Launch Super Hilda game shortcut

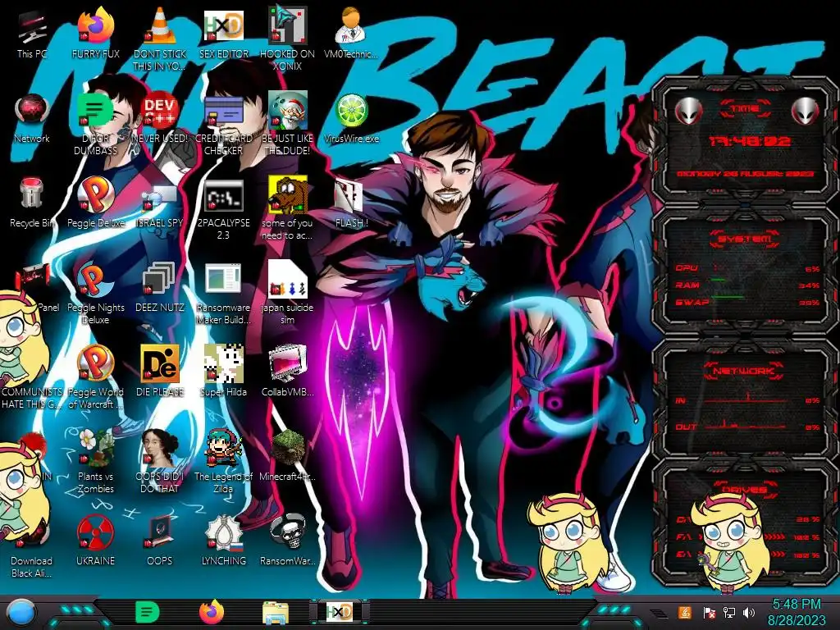click(x=223, y=364)
